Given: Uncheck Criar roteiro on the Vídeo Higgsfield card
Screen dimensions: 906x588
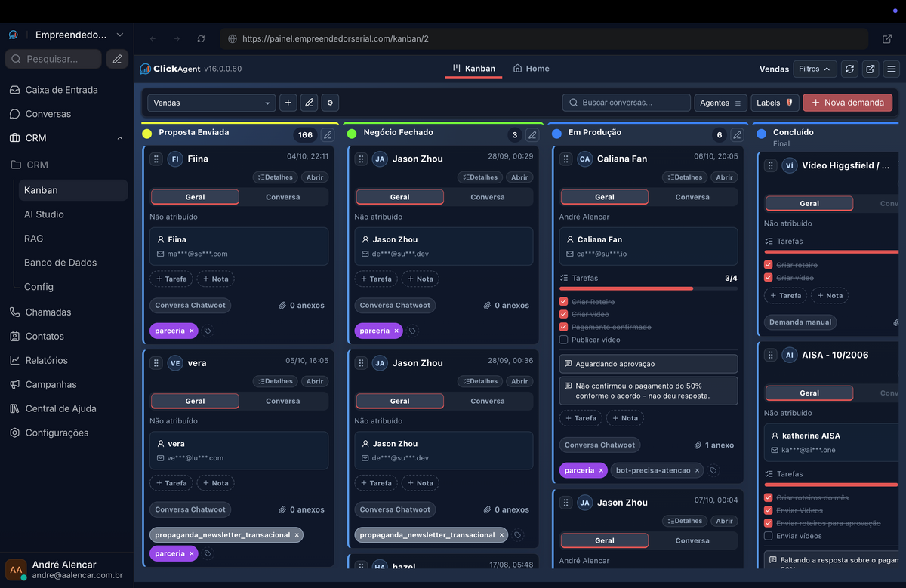Looking at the screenshot, I should click(x=768, y=265).
